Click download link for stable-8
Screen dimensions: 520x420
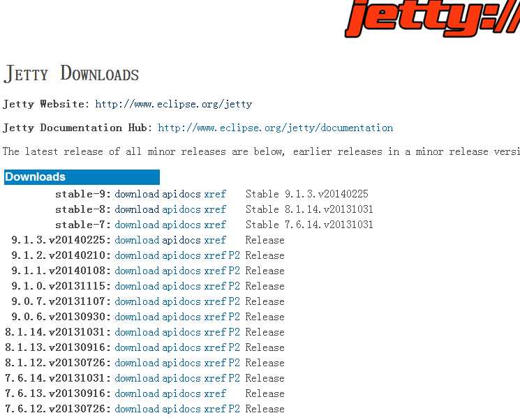(137, 209)
